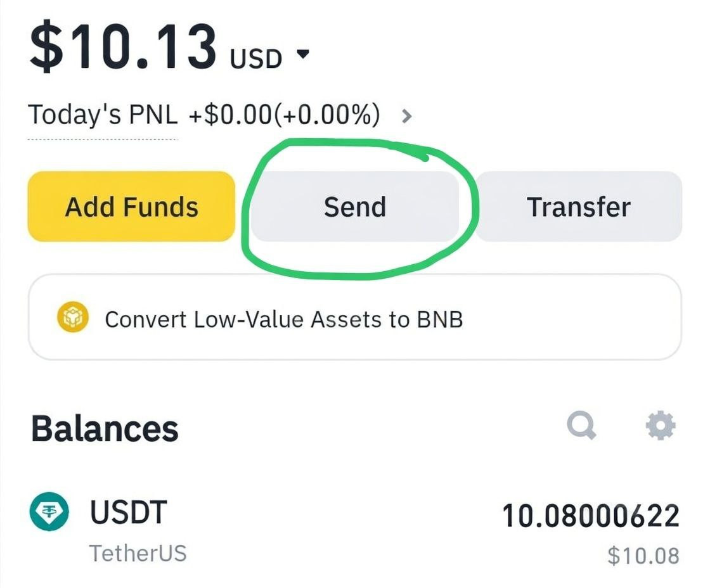Tap the $10.08 fiat value
Screen dimensions: 710x588
[643, 556]
